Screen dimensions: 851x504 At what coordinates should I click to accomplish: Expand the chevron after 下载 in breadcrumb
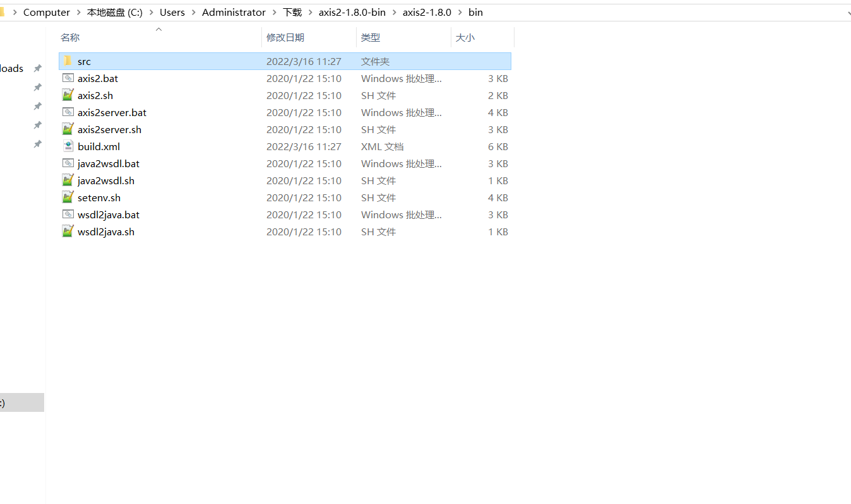click(311, 12)
